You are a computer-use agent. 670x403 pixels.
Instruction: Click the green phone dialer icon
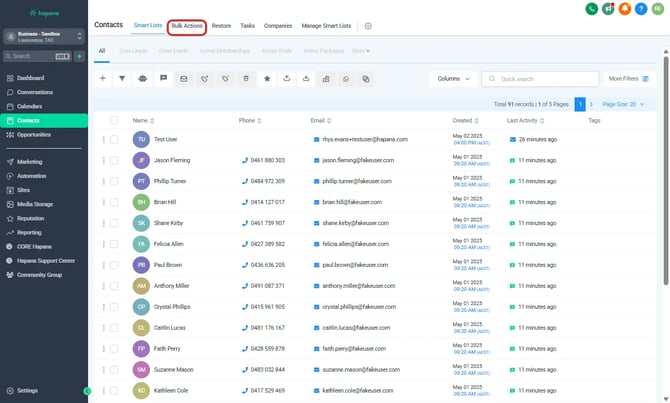(592, 9)
